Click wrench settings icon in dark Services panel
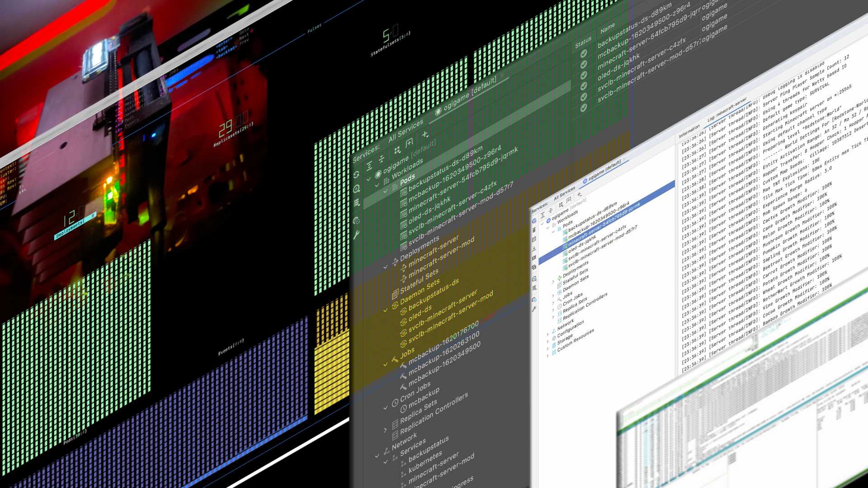 pos(357,235)
